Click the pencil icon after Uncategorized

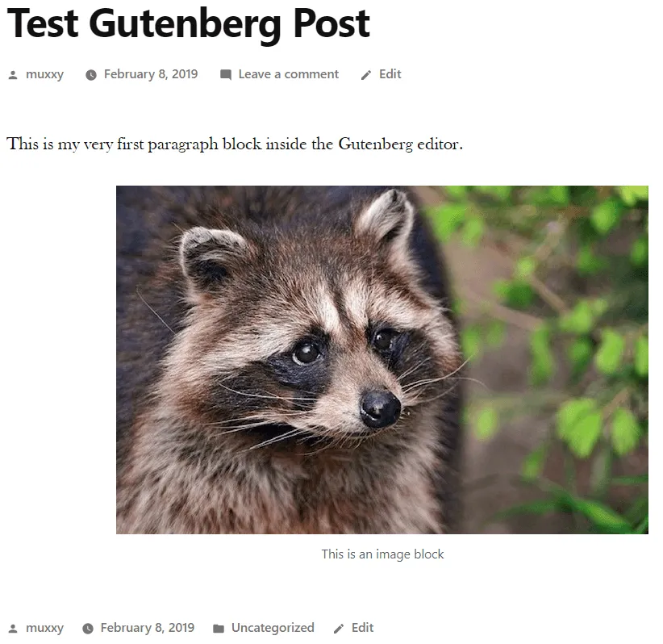(339, 629)
